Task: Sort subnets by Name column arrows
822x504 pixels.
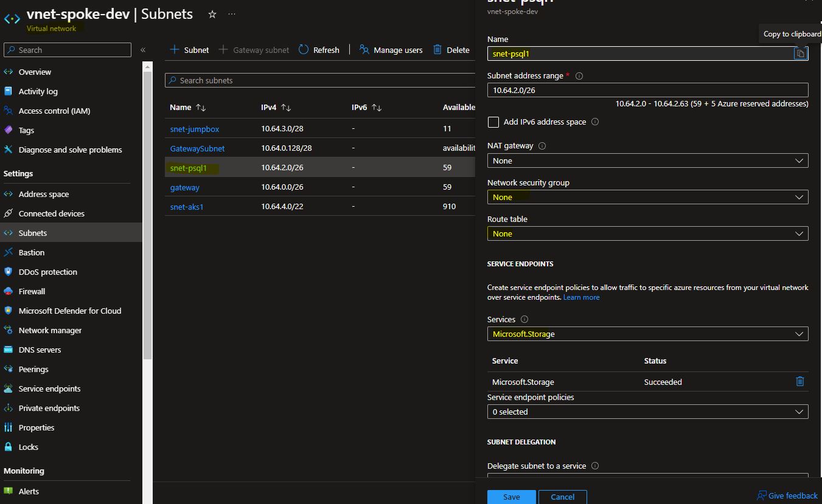Action: (x=201, y=108)
